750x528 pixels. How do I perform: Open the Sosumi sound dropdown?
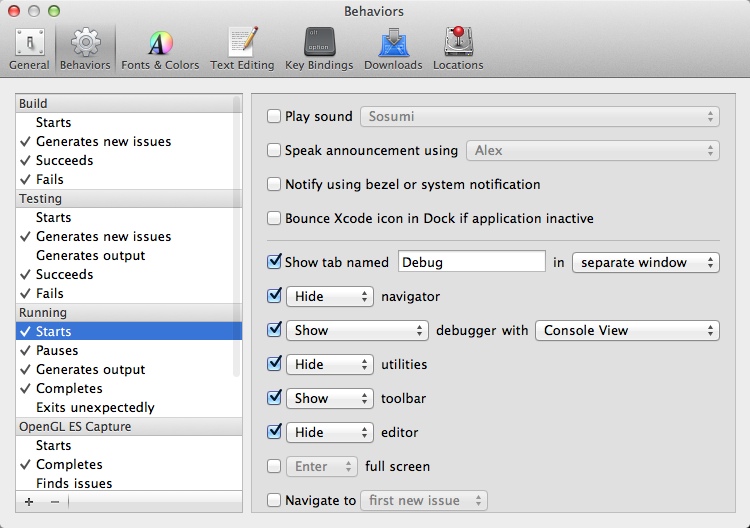pos(540,116)
